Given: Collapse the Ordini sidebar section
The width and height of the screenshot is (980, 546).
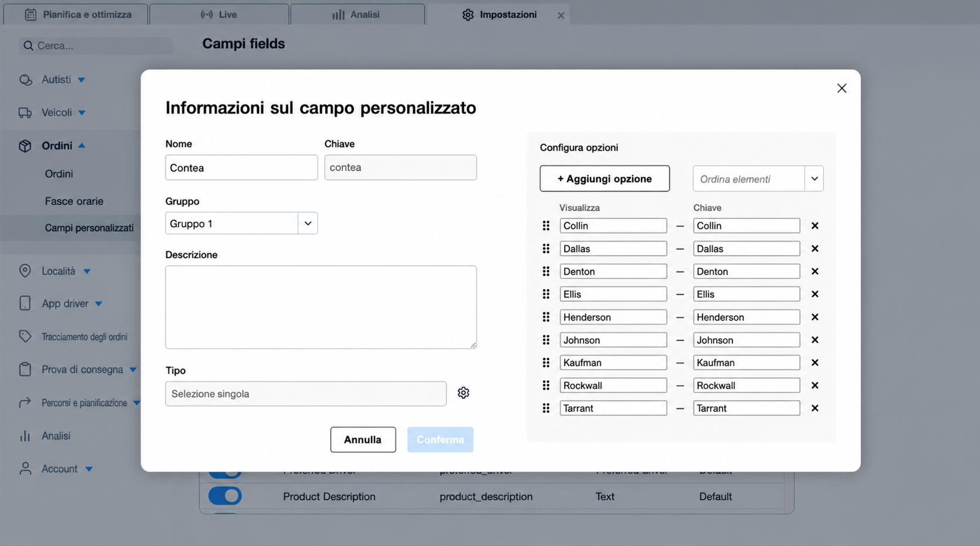Looking at the screenshot, I should coord(82,146).
